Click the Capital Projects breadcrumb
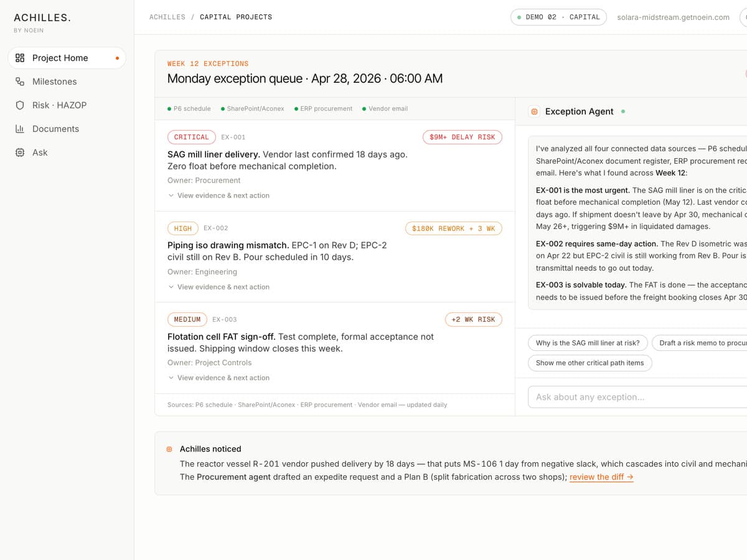The width and height of the screenshot is (747, 560). tap(236, 17)
